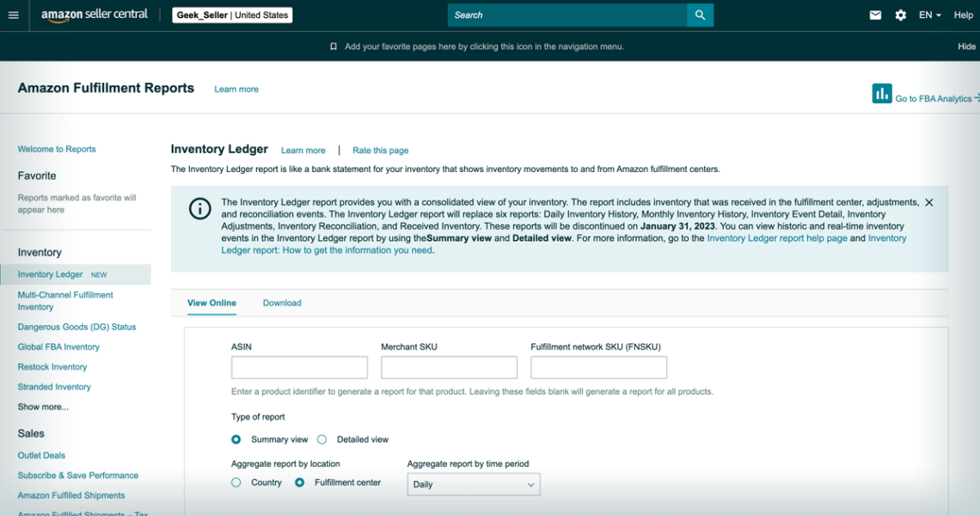Screen dimensions: 980x516
Task: Select the Detailed view radio button
Action: pos(322,439)
